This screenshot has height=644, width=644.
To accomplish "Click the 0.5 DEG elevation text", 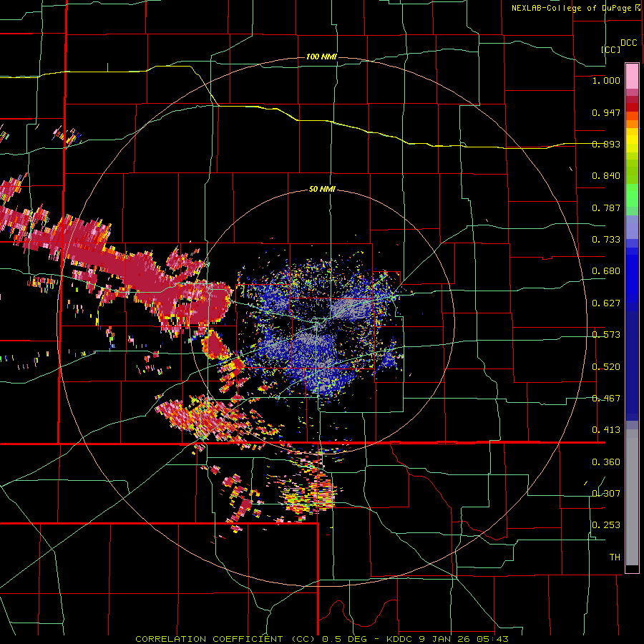I will tap(344, 639).
